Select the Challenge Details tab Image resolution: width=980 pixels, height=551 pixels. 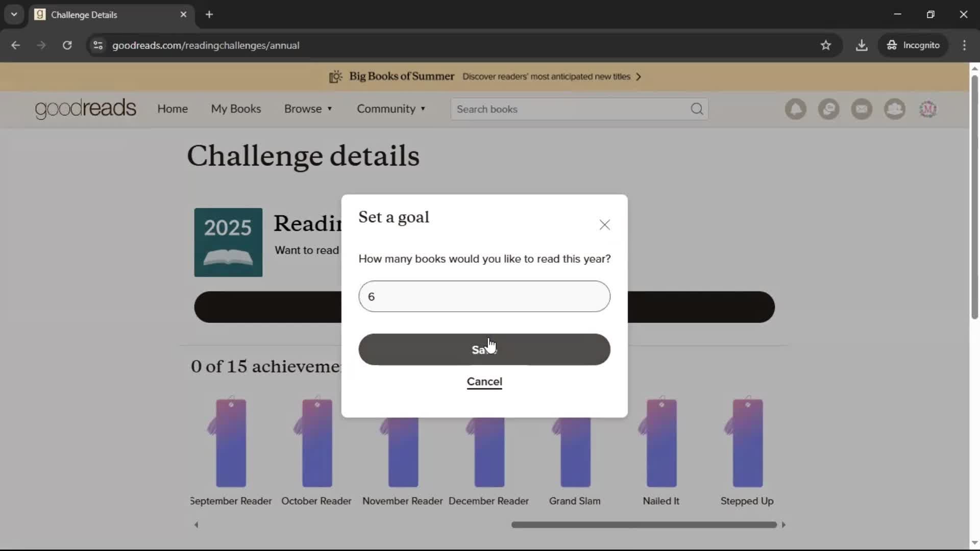111,14
